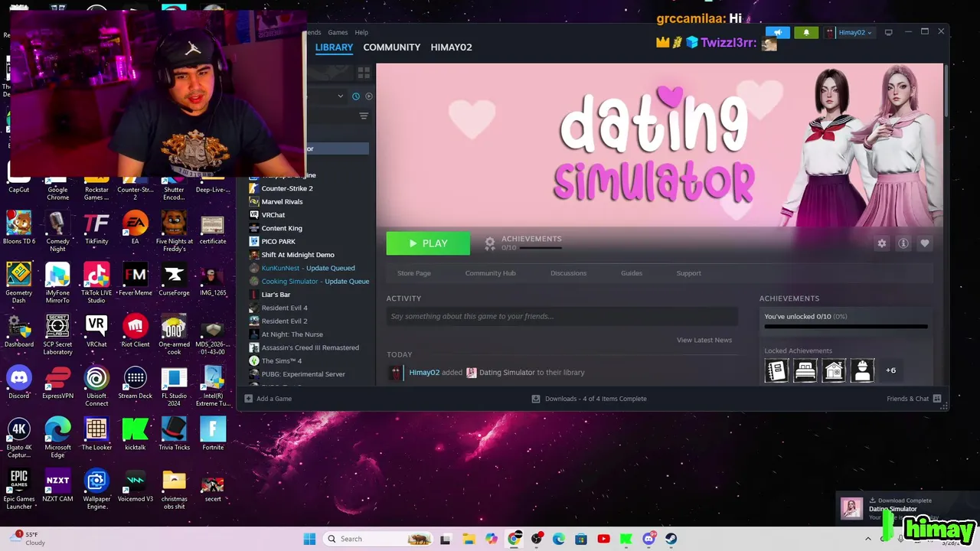Click the Achievements gear icon near Play
Screen dimensions: 980x551
click(490, 243)
